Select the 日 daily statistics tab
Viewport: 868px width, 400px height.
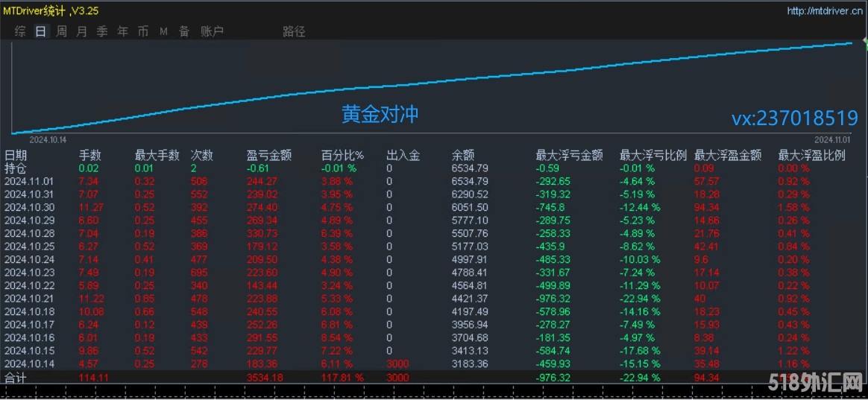(40, 31)
